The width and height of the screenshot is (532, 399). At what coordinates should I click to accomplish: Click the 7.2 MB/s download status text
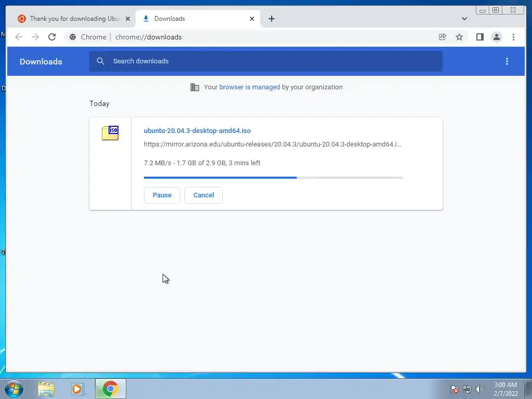(x=202, y=163)
